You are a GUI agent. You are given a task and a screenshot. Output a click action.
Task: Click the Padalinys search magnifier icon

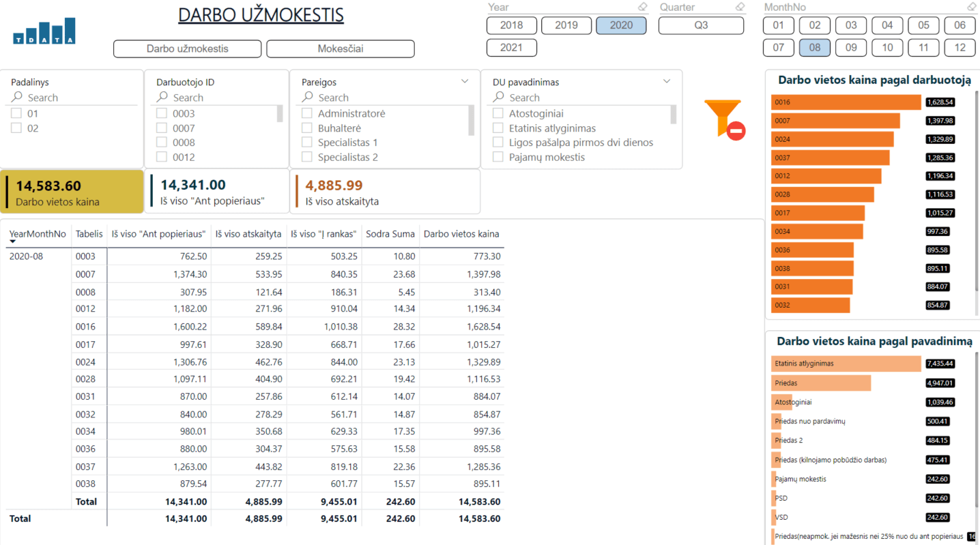pyautogui.click(x=17, y=98)
